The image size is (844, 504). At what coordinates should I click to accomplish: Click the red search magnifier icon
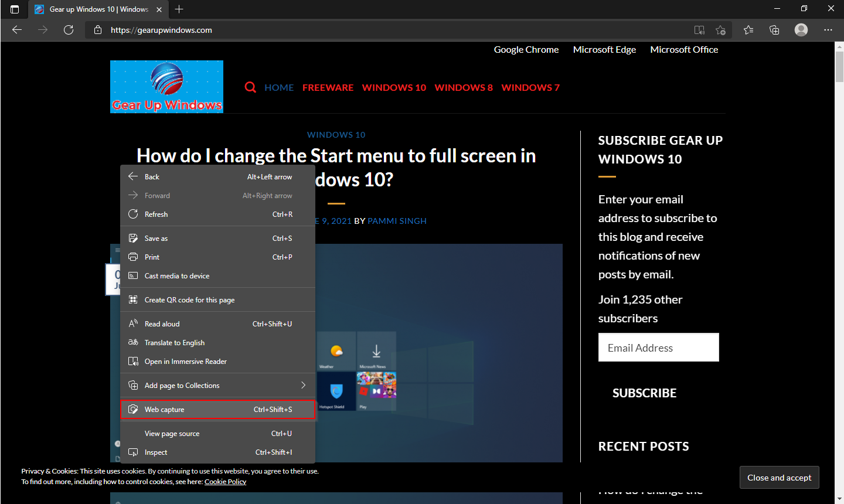click(x=250, y=87)
